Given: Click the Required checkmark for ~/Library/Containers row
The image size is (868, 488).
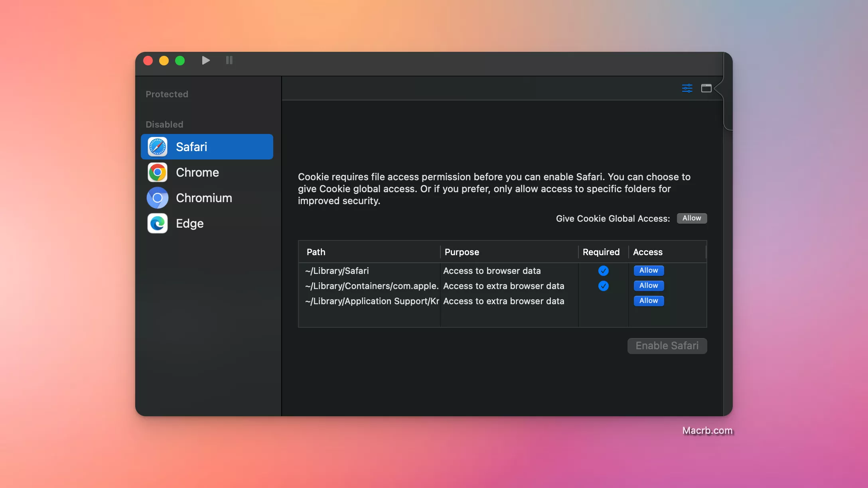Looking at the screenshot, I should pyautogui.click(x=603, y=286).
